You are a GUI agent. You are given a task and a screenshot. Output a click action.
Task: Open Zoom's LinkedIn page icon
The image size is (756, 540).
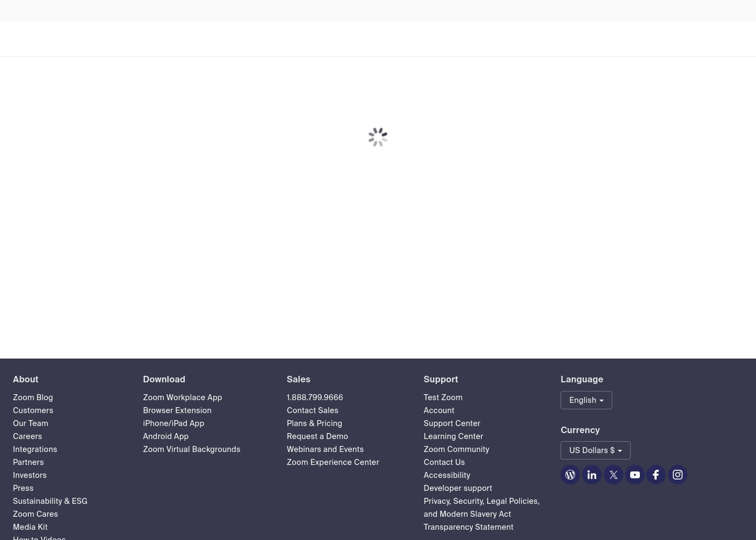point(592,475)
